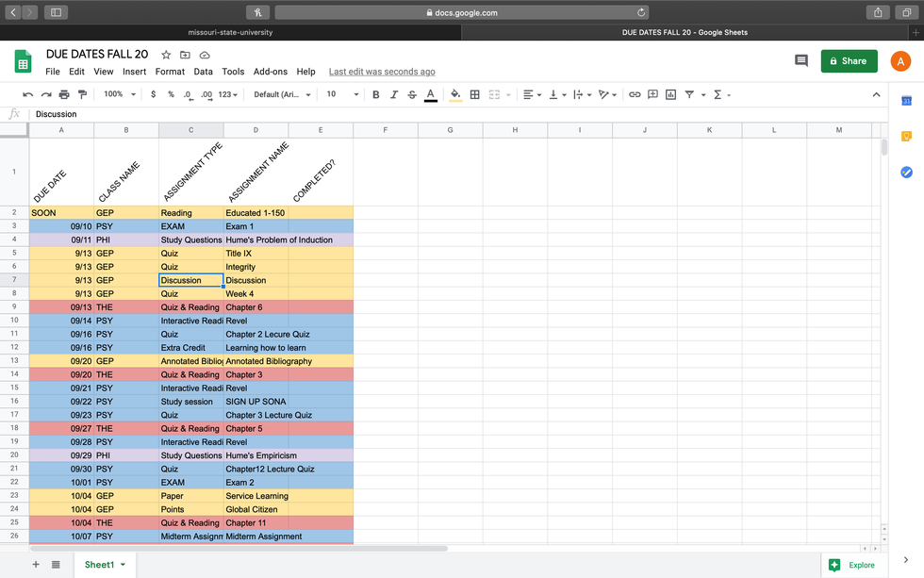Open the Default (Arial) font dropdown

[x=283, y=94]
